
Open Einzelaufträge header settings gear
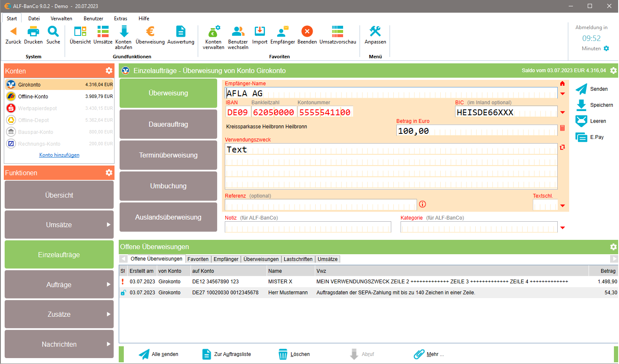614,71
